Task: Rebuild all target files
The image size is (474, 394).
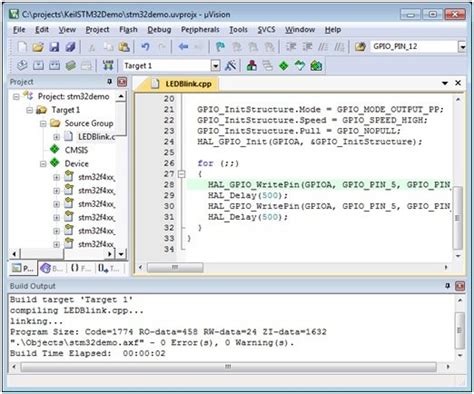Action: point(54,66)
